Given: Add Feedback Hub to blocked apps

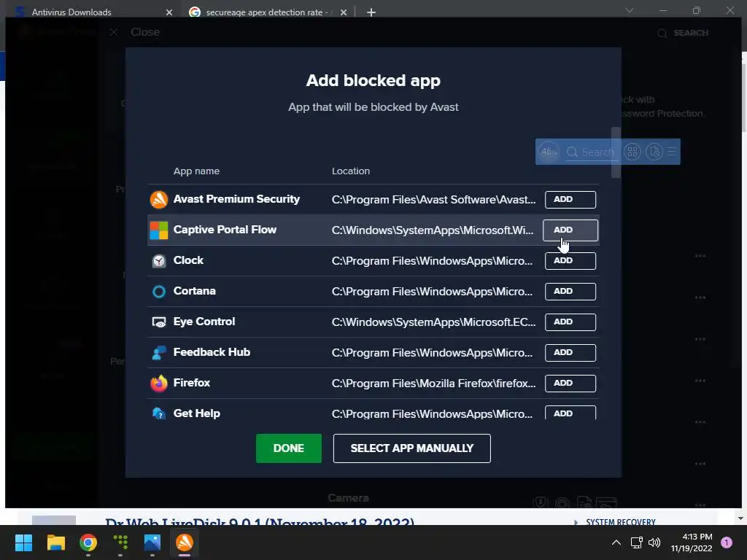Looking at the screenshot, I should tap(570, 352).
